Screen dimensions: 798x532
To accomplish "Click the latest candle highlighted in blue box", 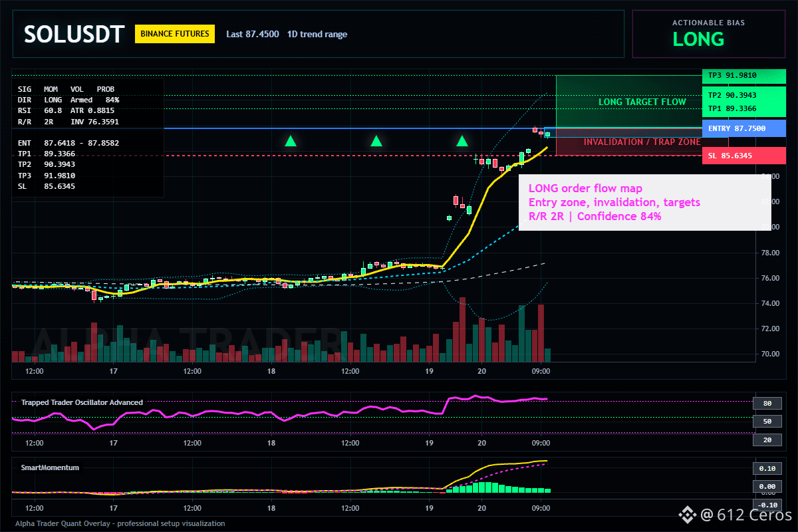I will [547, 133].
